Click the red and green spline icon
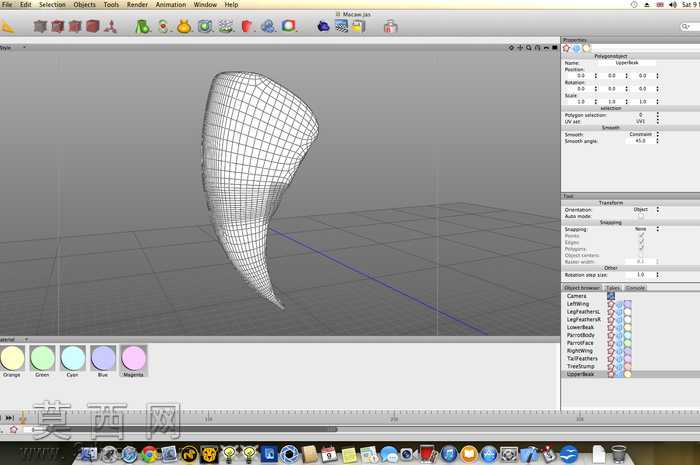700x465 pixels. pyautogui.click(x=164, y=26)
